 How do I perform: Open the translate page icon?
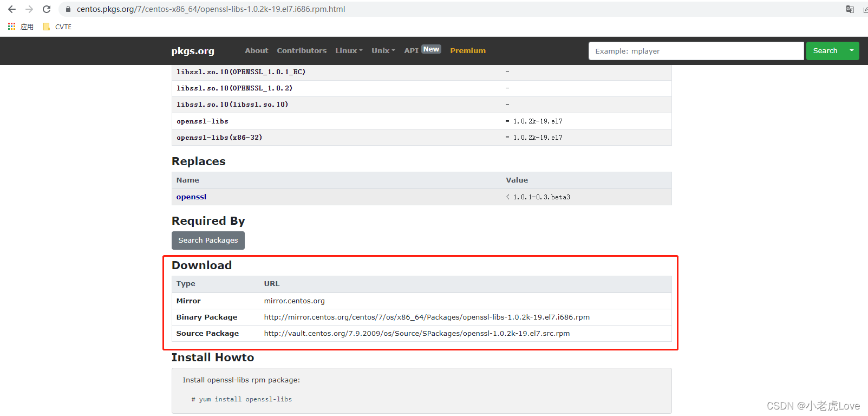(850, 9)
